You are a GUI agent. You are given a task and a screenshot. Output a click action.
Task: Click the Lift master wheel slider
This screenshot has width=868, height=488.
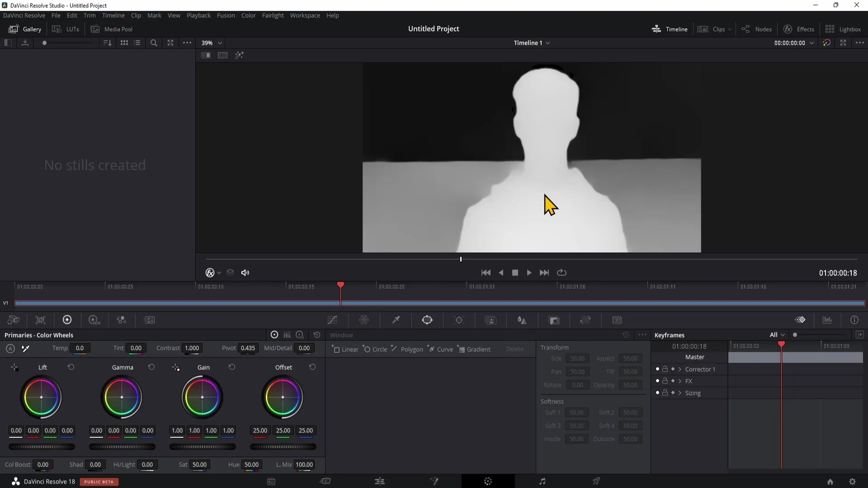click(x=42, y=447)
